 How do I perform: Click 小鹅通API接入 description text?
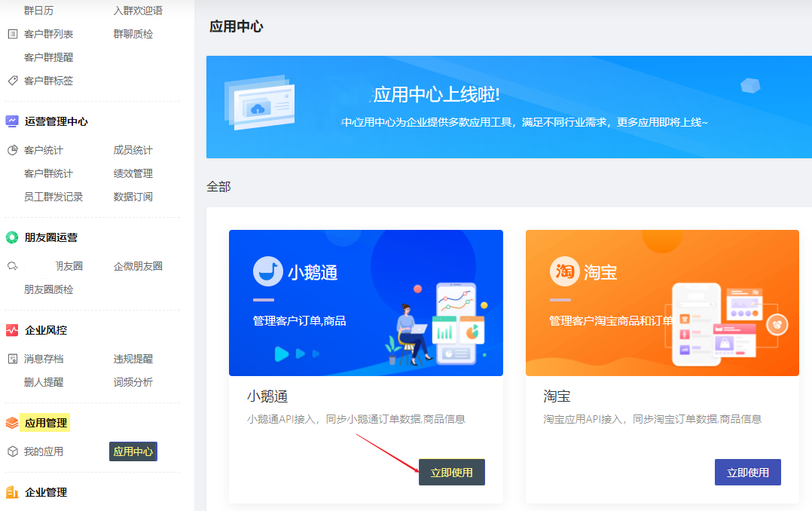pos(356,419)
